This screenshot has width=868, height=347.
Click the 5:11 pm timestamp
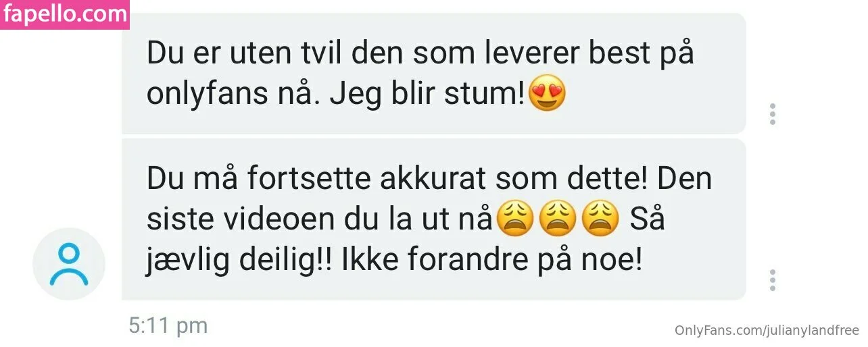click(168, 325)
